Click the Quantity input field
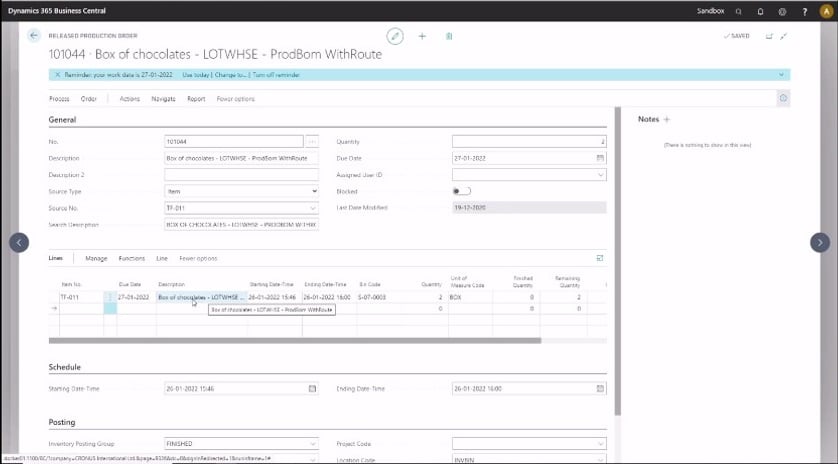 pyautogui.click(x=529, y=142)
